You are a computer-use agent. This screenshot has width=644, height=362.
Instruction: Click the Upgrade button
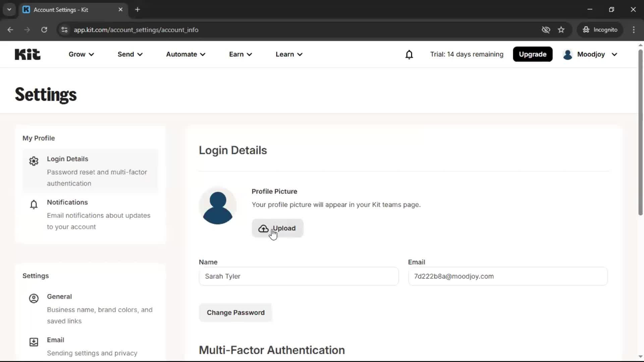click(x=532, y=54)
